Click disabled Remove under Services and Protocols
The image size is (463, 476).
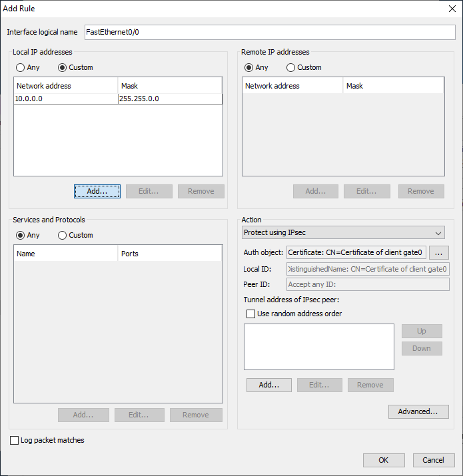tap(196, 415)
